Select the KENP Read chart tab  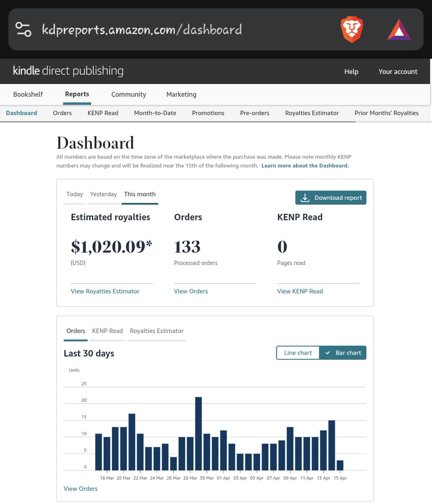pos(108,331)
